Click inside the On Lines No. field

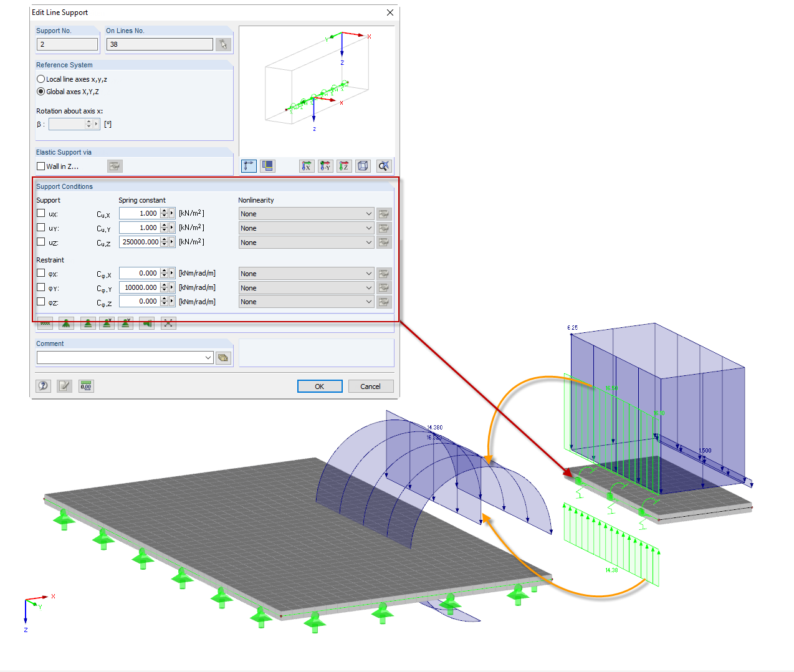(x=159, y=44)
